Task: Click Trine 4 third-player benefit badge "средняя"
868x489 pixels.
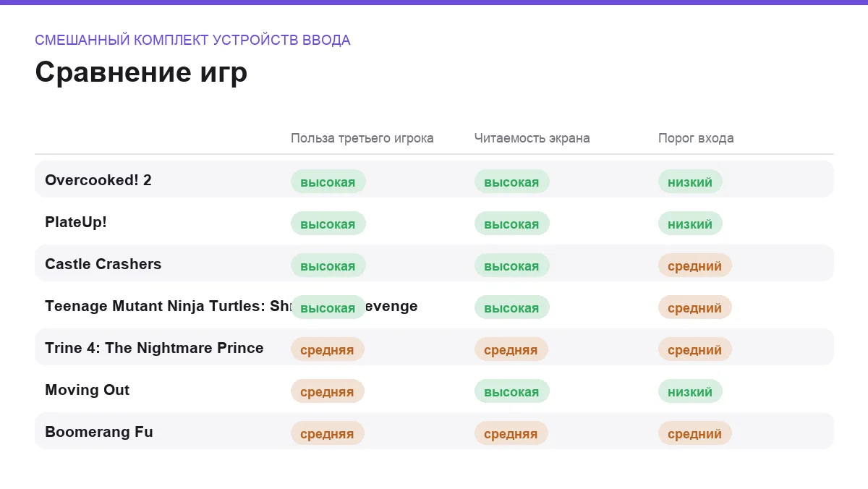Action: pos(328,349)
